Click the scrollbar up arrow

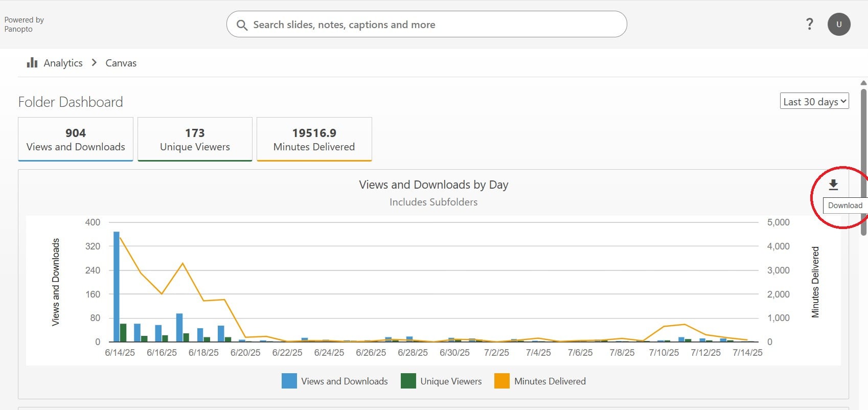pyautogui.click(x=863, y=83)
